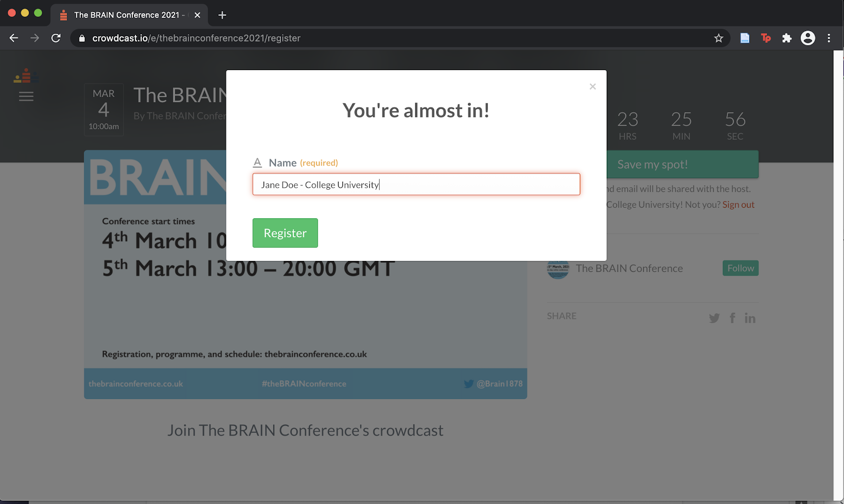Close The BRAIN Conference 2021 tab
The image size is (844, 504).
pos(197,15)
